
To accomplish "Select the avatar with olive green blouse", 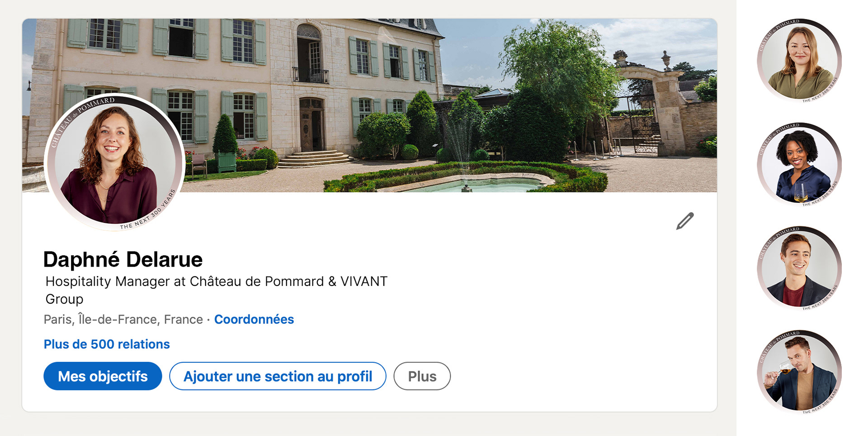I will tap(799, 60).
